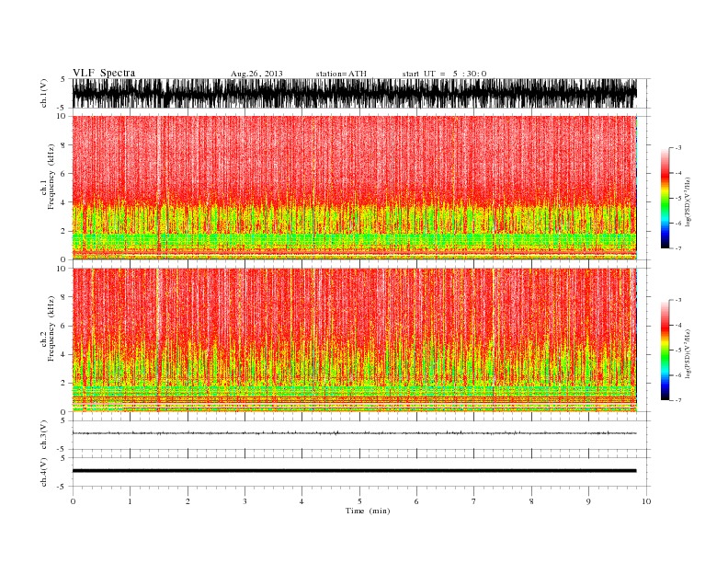
Task: Click the "-5" tick on ch.1 color bar
Action: point(677,199)
